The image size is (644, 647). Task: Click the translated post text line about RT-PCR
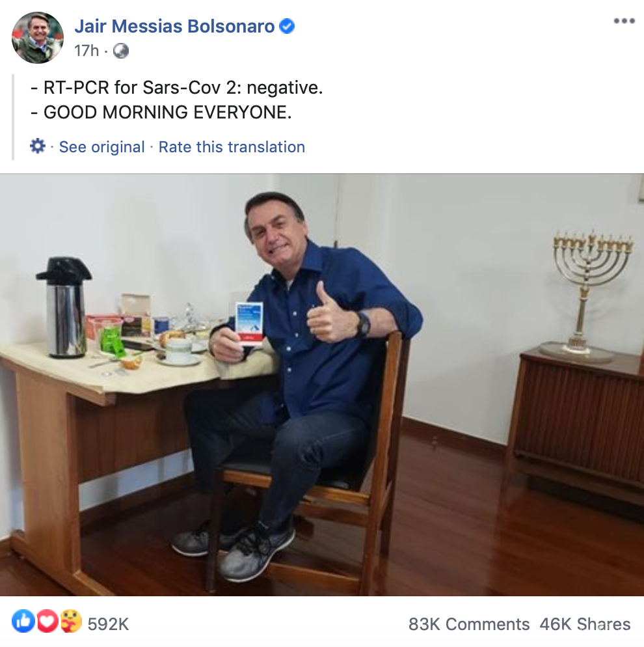point(177,87)
